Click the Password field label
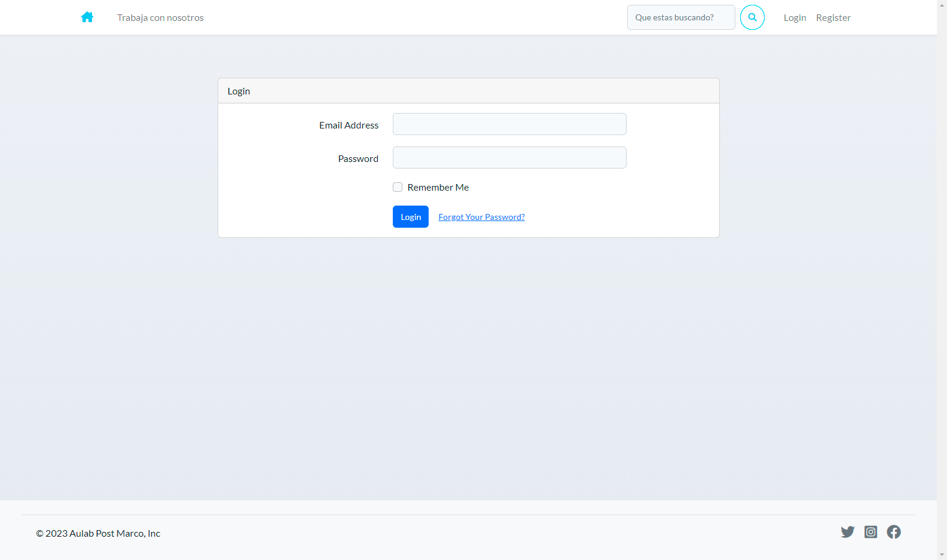Image resolution: width=947 pixels, height=560 pixels. (358, 158)
